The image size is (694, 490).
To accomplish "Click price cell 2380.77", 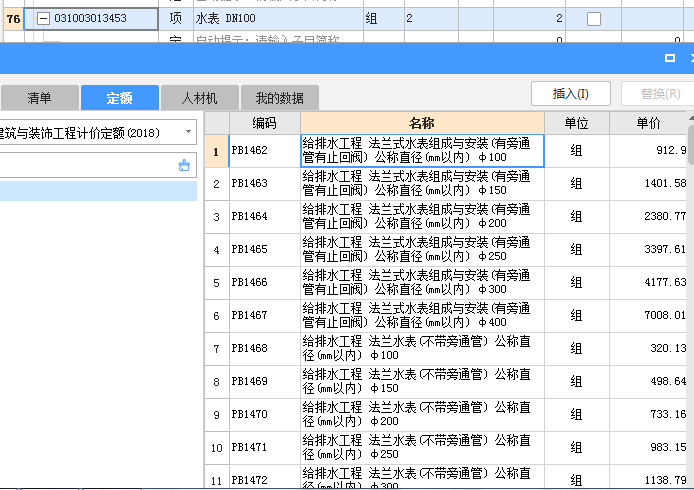I will pyautogui.click(x=648, y=217).
